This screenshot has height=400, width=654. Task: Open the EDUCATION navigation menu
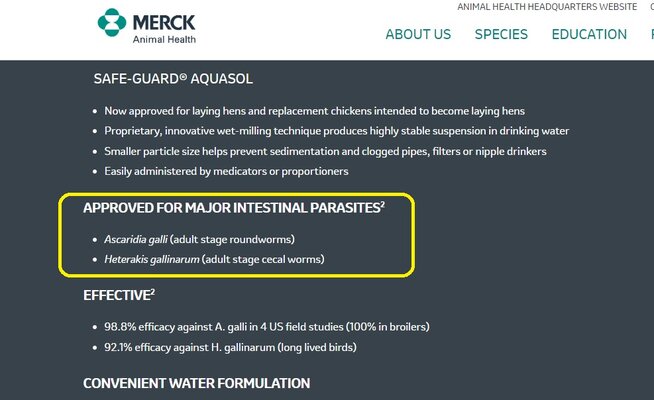[589, 34]
